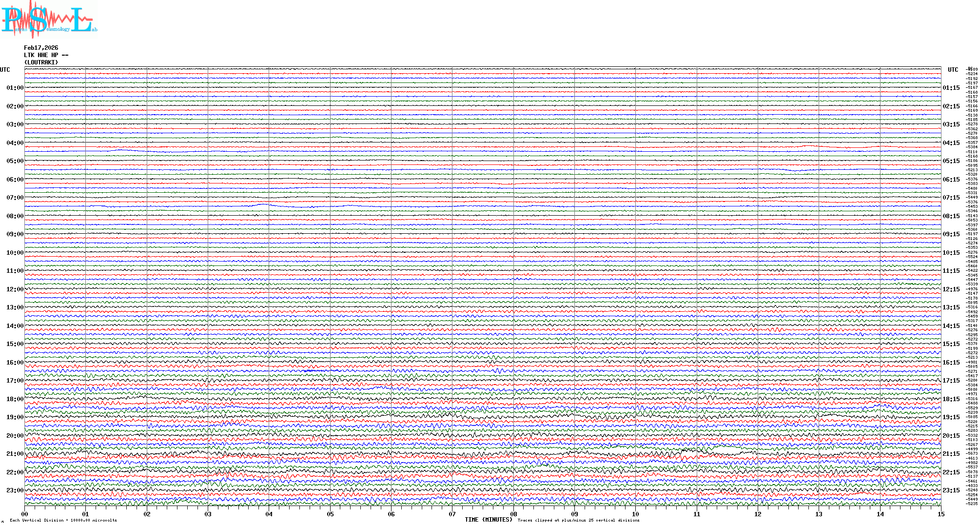Image resolution: width=980 pixels, height=527 pixels.
Task: Click the 16:15 right-side time label
Action: 951,363
